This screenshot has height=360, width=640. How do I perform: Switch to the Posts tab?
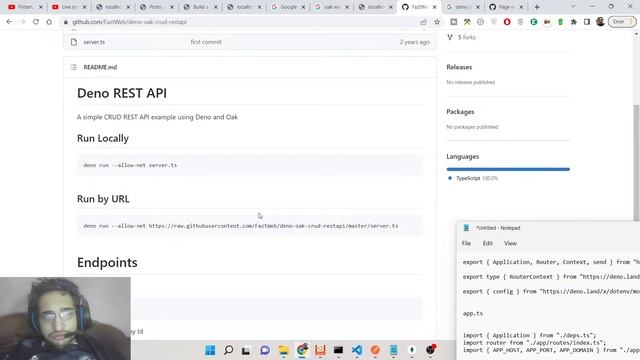coord(156,7)
